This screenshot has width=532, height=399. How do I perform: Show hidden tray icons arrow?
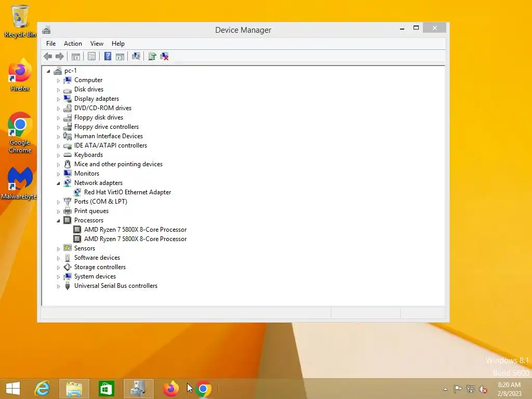445,389
